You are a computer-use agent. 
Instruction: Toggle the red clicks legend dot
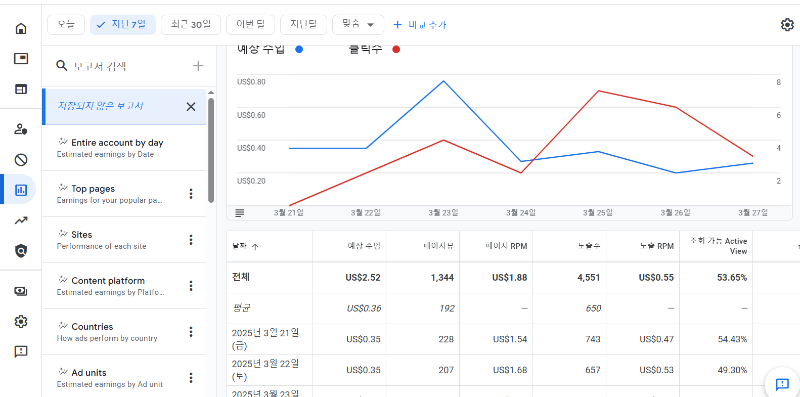396,49
